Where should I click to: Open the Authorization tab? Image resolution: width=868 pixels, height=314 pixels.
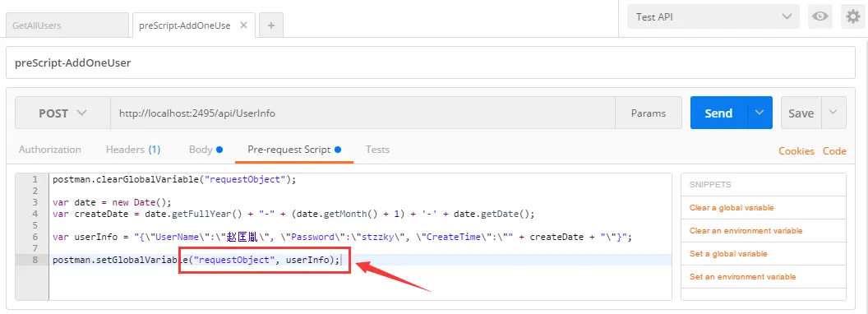pyautogui.click(x=50, y=150)
